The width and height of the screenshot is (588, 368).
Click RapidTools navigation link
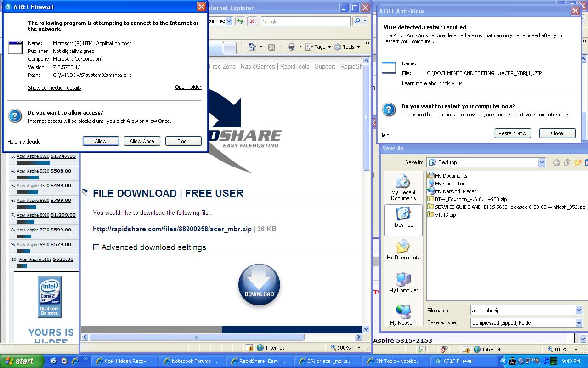point(295,66)
